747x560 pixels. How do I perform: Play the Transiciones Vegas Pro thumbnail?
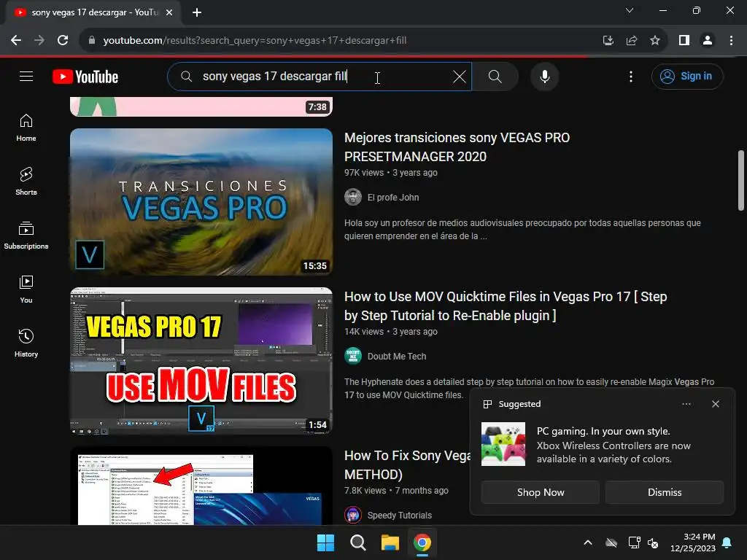201,202
